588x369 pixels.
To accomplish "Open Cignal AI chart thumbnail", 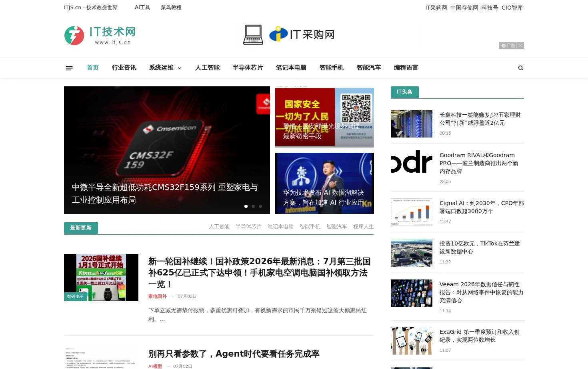I will click(412, 212).
